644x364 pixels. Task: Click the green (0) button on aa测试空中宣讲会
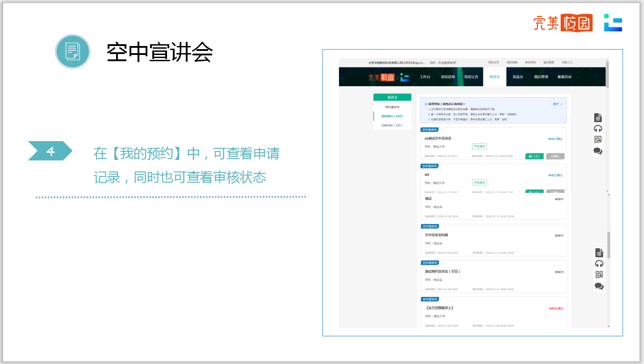(534, 156)
